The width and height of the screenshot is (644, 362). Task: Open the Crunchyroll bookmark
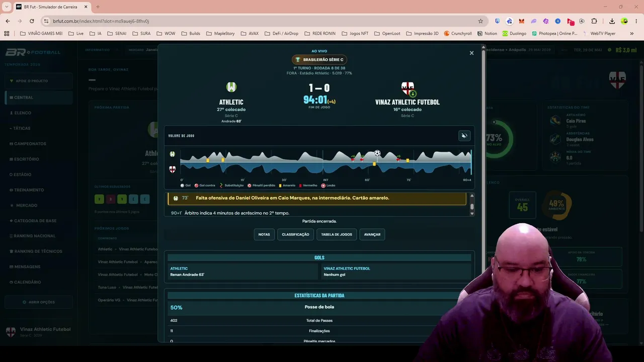pyautogui.click(x=458, y=34)
